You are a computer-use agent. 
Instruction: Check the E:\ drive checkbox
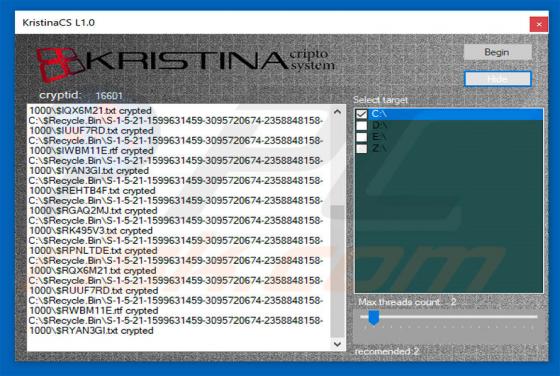click(x=361, y=137)
